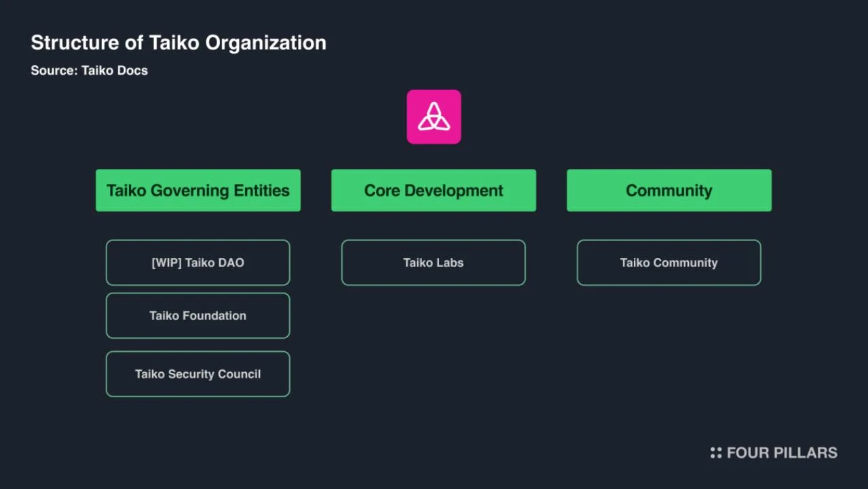Screen dimensions: 868x489
Task: Click the word 'PILLARS' in the watermark
Action: coord(806,453)
